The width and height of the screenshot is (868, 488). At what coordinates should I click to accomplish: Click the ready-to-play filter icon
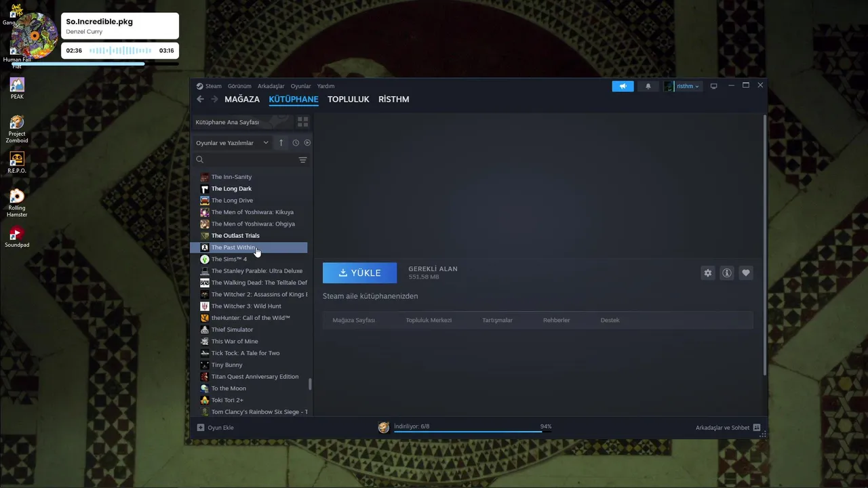click(307, 142)
